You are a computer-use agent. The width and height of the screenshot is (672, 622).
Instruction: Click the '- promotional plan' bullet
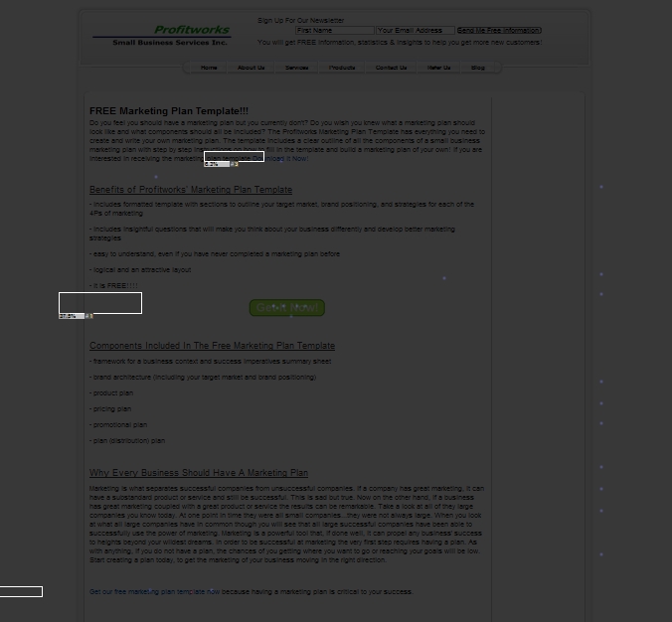pos(118,424)
